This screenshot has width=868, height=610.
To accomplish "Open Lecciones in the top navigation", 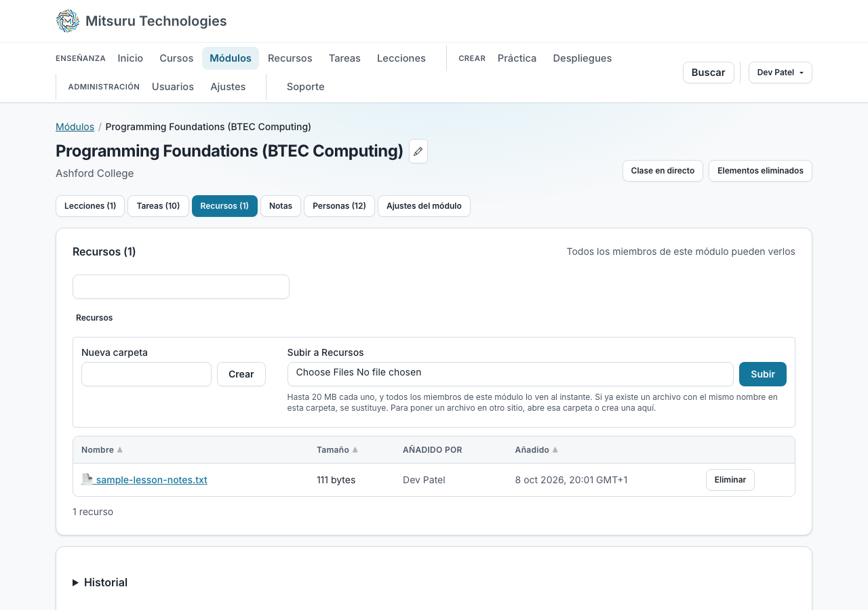I will point(401,58).
